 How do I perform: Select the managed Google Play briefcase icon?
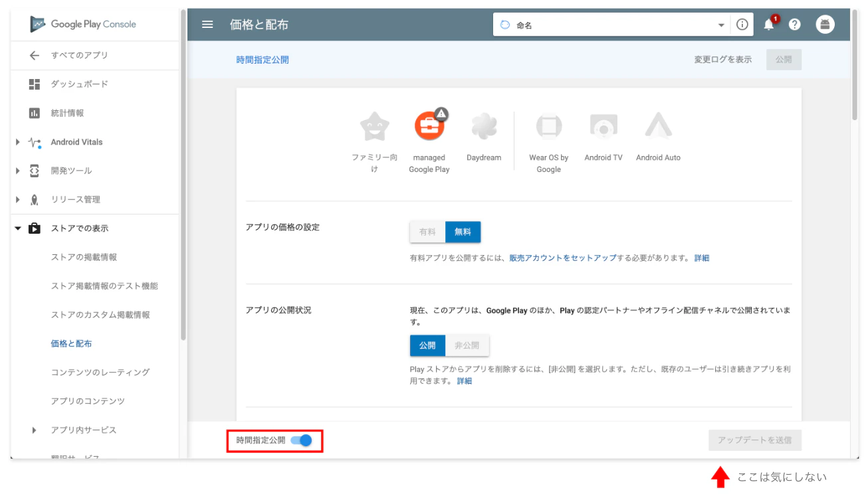pyautogui.click(x=429, y=125)
